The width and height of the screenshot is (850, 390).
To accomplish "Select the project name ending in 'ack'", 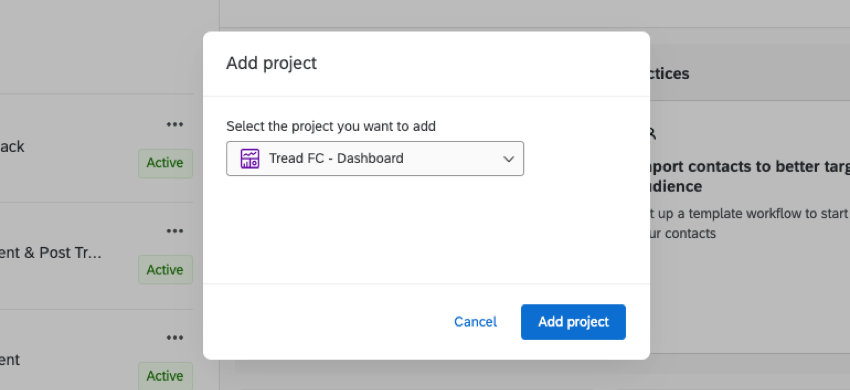I will click(x=12, y=146).
